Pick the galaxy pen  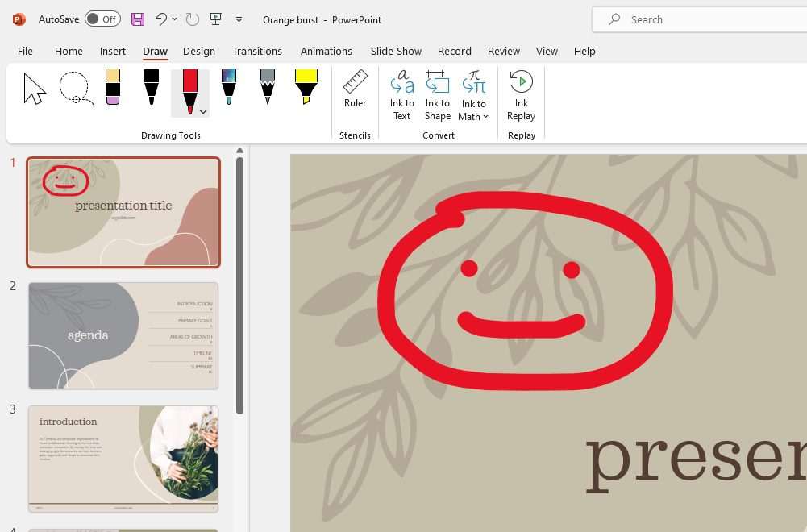(x=228, y=87)
